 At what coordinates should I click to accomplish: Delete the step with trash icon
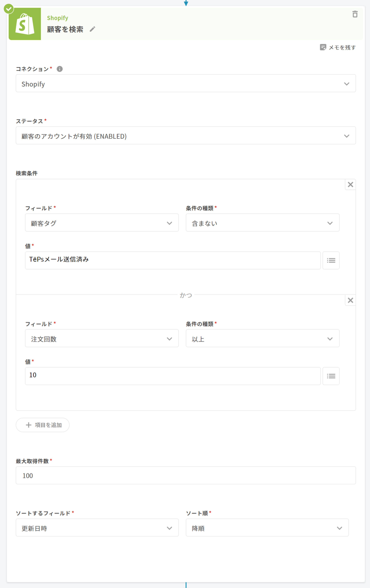tap(355, 14)
